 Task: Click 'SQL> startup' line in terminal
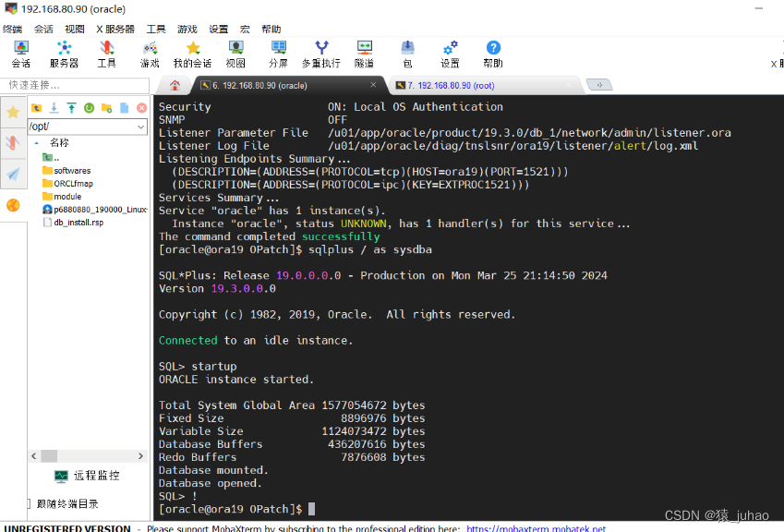click(198, 366)
